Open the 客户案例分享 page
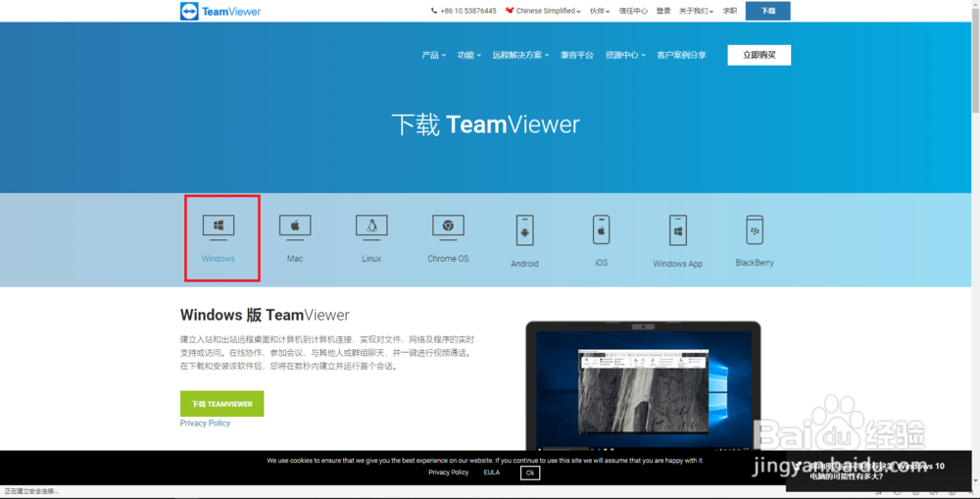This screenshot has height=499, width=980. pyautogui.click(x=681, y=55)
